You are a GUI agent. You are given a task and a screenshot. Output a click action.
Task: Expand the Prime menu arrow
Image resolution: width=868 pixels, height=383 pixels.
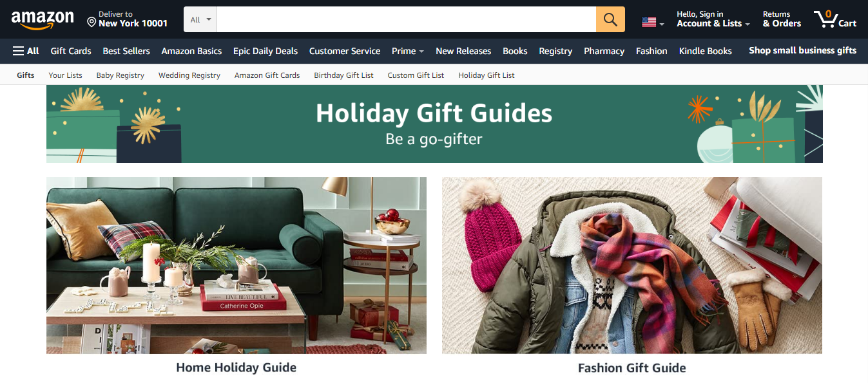pyautogui.click(x=421, y=51)
